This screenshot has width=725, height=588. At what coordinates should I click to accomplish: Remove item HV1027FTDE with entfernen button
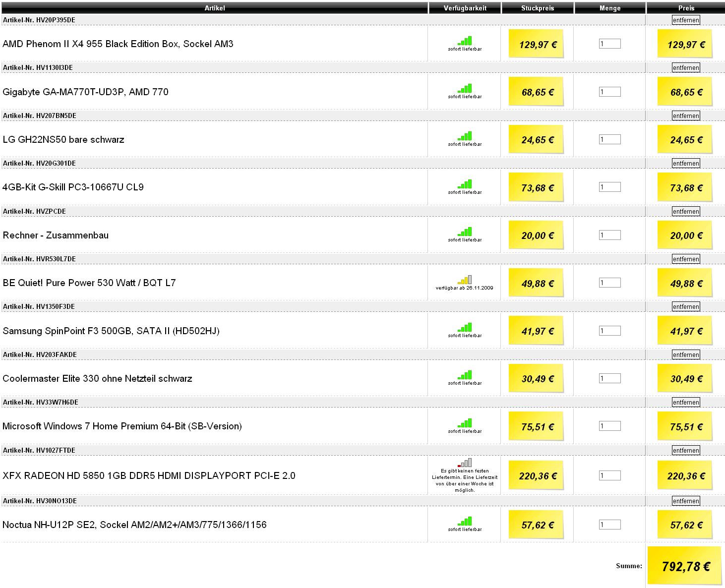(686, 450)
